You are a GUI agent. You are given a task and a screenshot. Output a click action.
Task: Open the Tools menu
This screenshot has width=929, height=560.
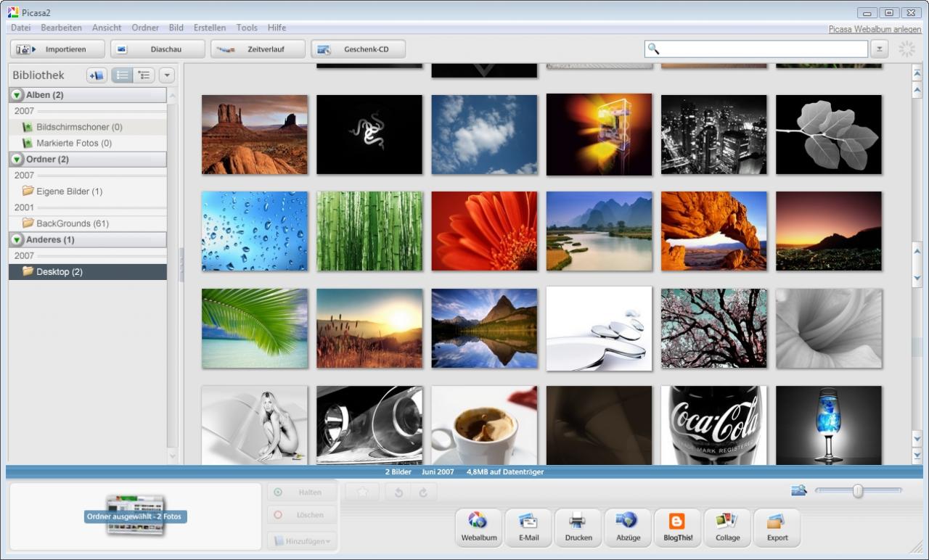pyautogui.click(x=247, y=28)
